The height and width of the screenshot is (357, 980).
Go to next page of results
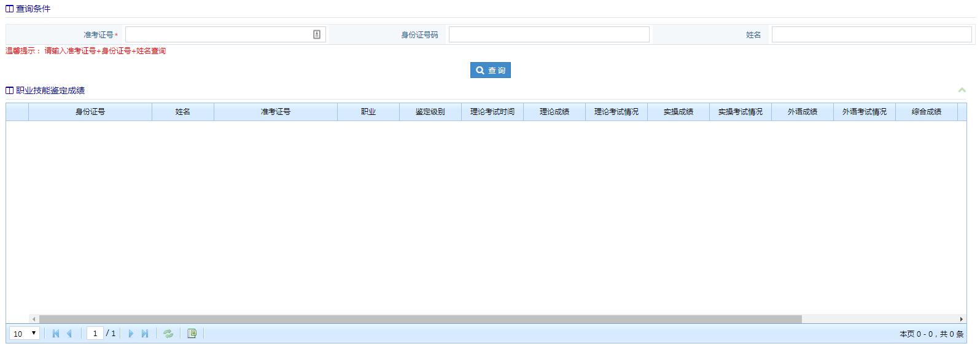tap(130, 334)
